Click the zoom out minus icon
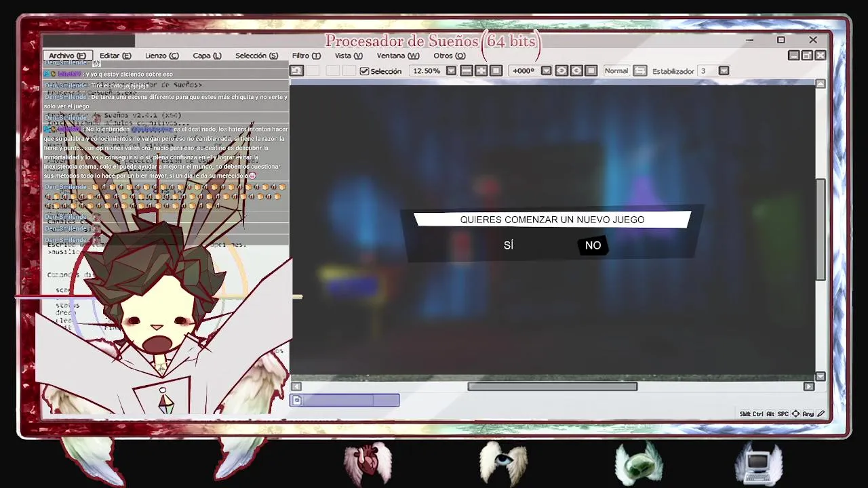The height and width of the screenshot is (488, 868). (x=467, y=71)
